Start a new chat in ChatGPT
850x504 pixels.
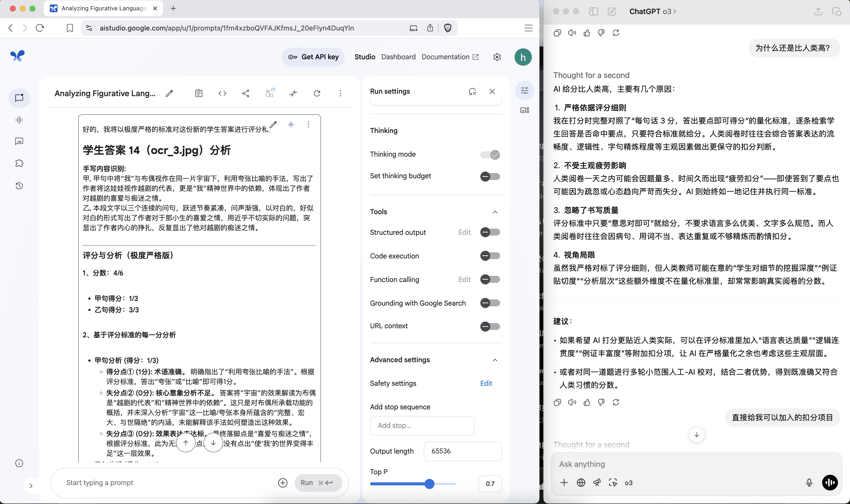tap(612, 11)
